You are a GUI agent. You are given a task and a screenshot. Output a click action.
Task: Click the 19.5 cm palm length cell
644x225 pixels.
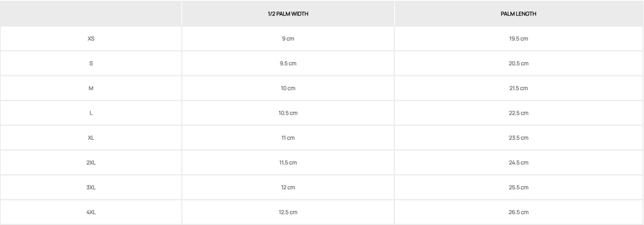(518, 39)
